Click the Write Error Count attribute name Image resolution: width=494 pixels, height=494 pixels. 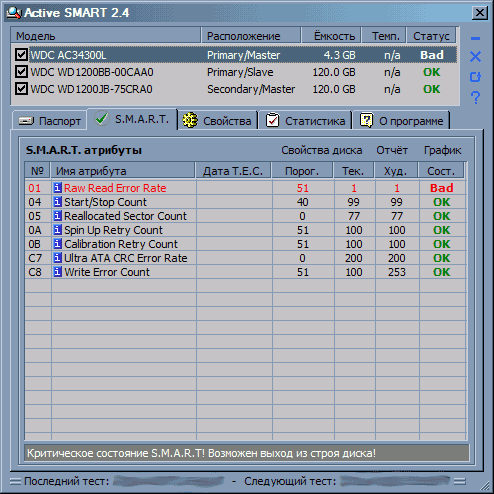[x=107, y=272]
